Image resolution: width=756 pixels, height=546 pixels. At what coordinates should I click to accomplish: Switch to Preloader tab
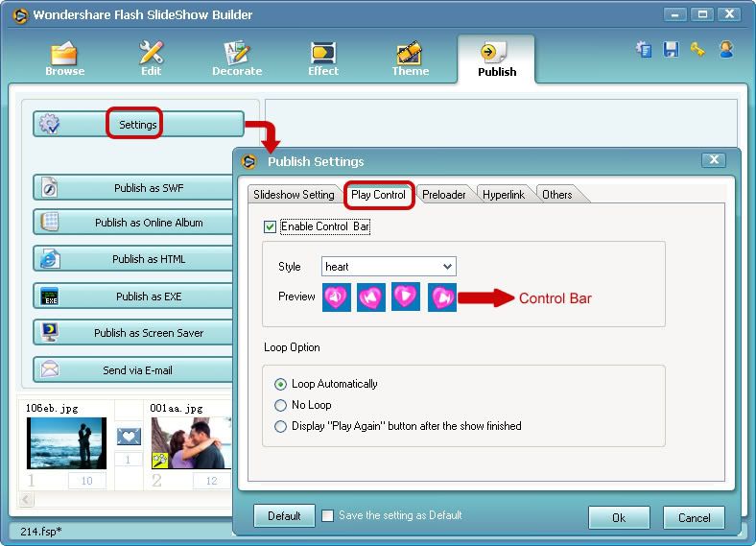click(444, 195)
